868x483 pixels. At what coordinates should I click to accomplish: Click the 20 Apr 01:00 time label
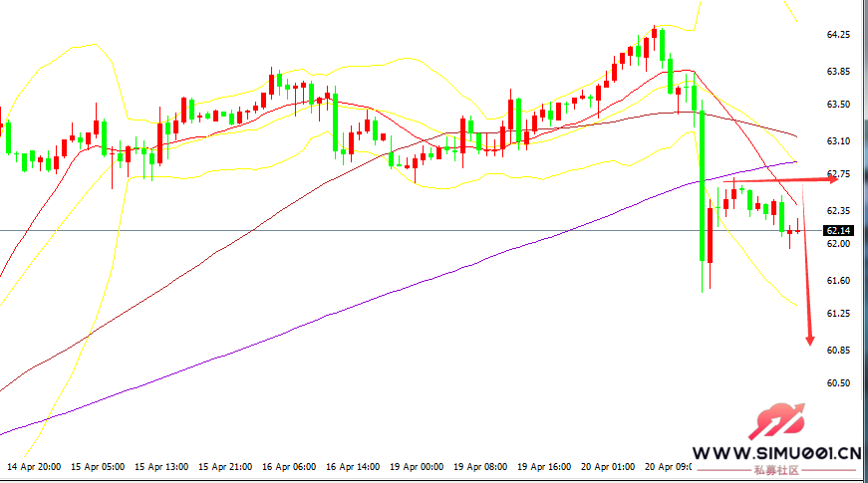coord(608,466)
